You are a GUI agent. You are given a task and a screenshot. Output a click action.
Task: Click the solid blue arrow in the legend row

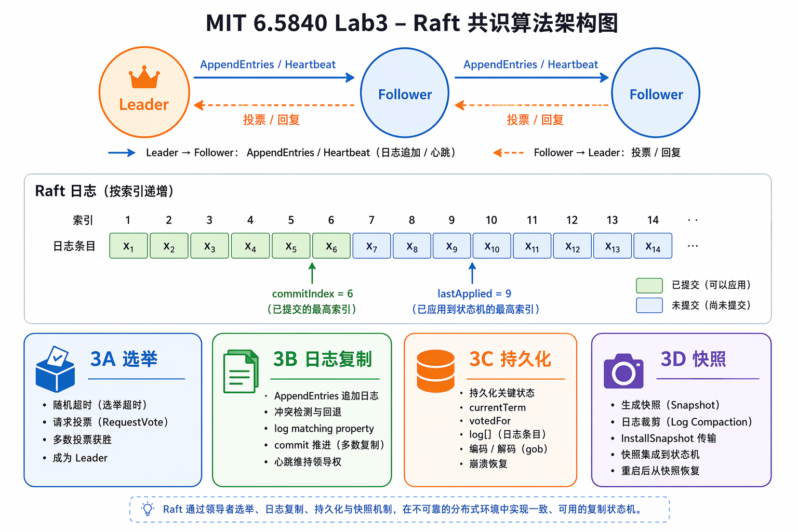tap(122, 153)
